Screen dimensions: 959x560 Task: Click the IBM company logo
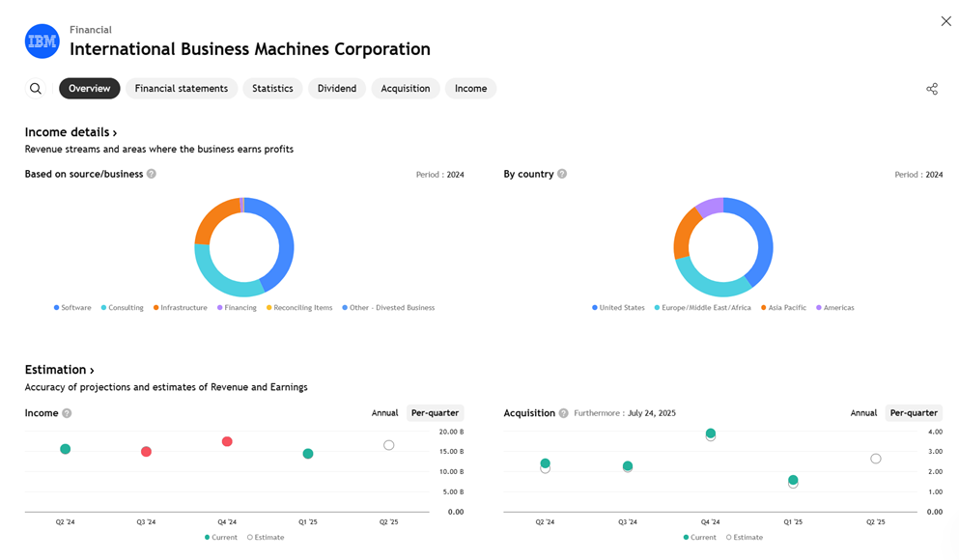click(x=42, y=41)
